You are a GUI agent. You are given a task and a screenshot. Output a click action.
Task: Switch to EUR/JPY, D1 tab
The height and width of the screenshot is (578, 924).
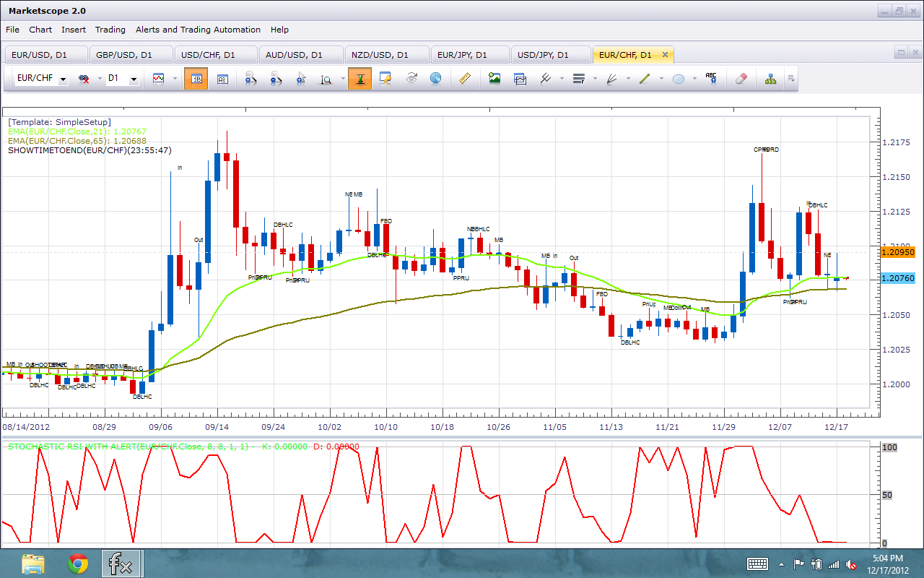(470, 55)
